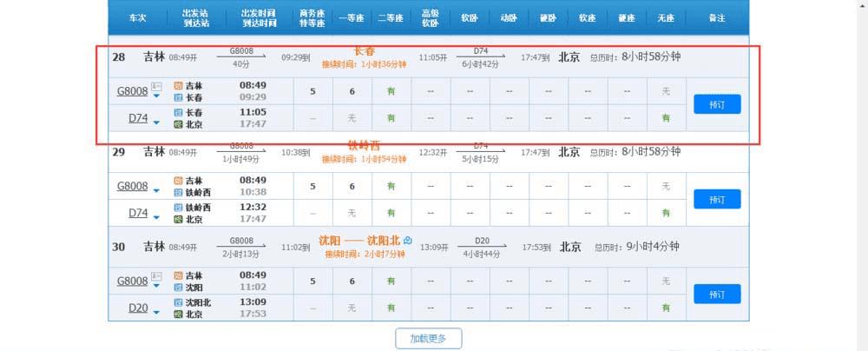
Task: Click station icon before 沈阳北 in D20 row
Action: [x=178, y=302]
